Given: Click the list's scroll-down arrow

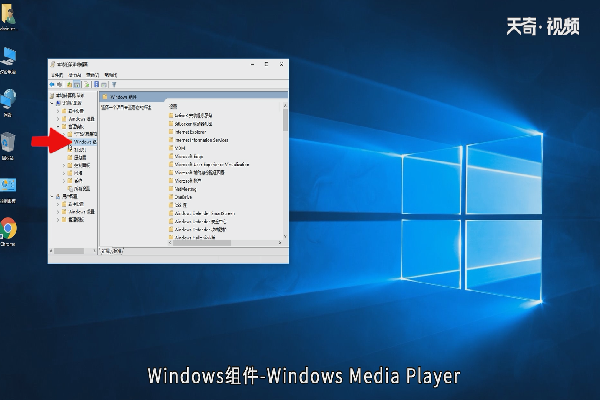Looking at the screenshot, I should tap(285, 237).
